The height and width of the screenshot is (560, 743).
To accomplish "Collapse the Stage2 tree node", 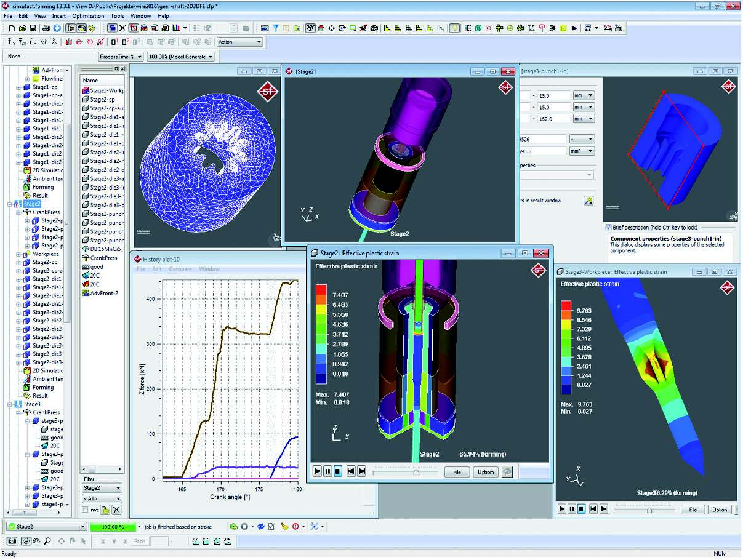I will pos(8,204).
